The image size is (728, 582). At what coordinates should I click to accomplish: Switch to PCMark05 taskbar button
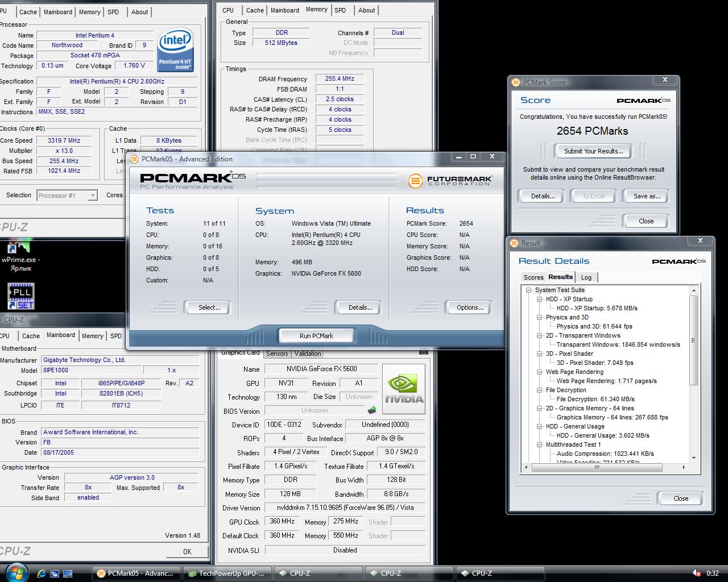[x=136, y=573]
